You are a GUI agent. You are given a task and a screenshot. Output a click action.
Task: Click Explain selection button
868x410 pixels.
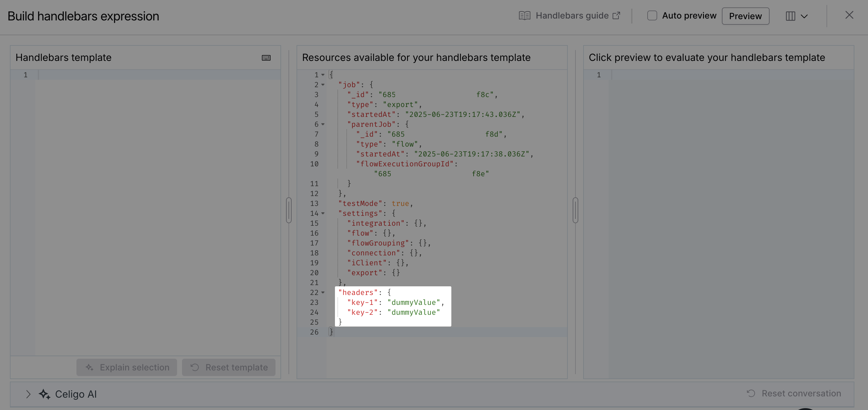click(x=127, y=367)
